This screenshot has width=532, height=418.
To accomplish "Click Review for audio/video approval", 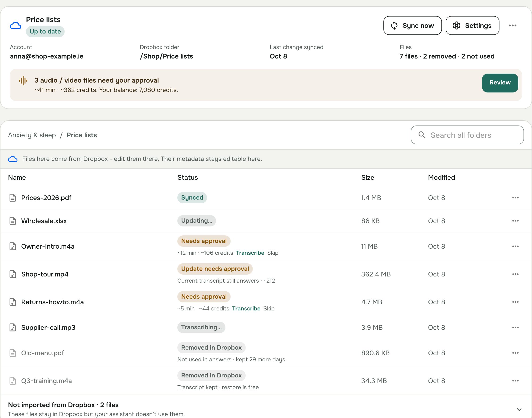I will pos(500,83).
